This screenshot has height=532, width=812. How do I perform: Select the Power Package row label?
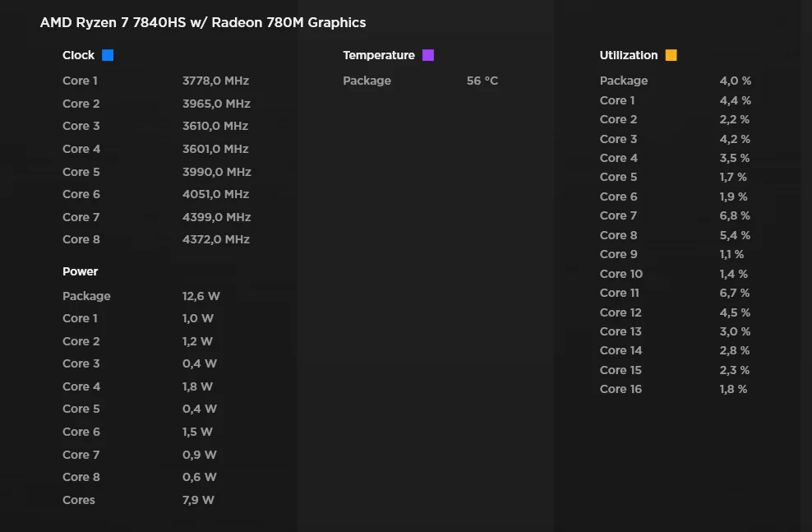86,296
